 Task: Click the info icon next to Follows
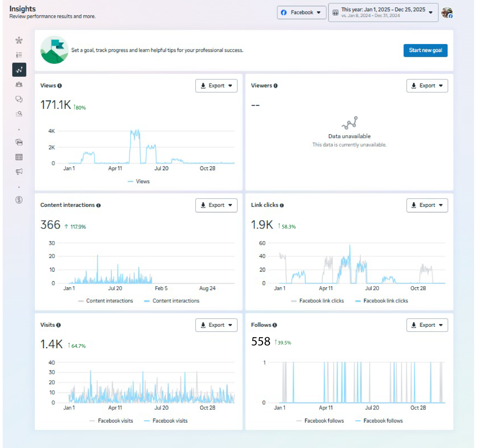[x=275, y=325]
